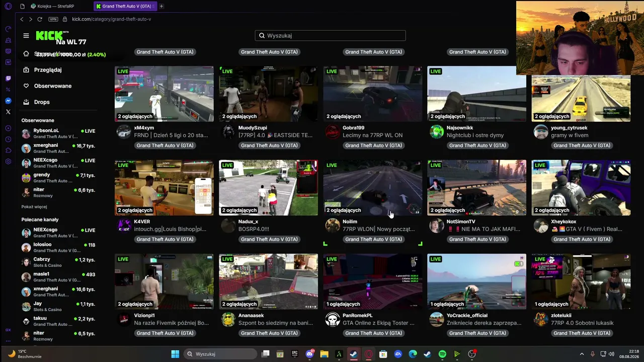Open Spotify from the taskbar
This screenshot has width=644, height=362.
(442, 354)
